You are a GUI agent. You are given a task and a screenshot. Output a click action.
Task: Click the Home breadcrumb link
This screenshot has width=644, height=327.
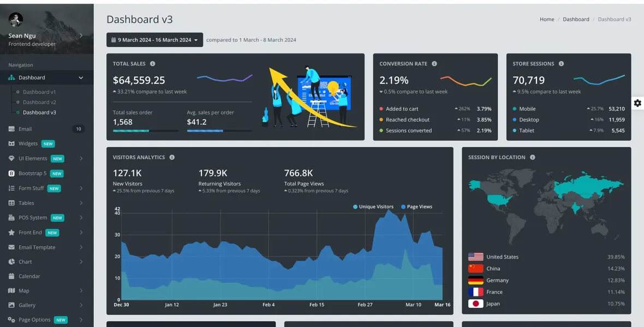tap(547, 20)
